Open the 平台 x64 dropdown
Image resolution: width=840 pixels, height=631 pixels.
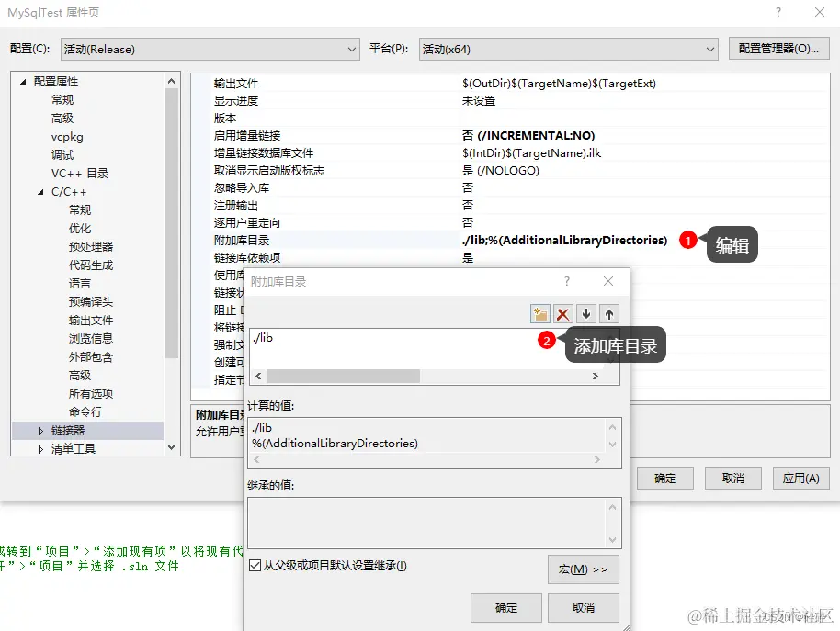[x=568, y=50]
